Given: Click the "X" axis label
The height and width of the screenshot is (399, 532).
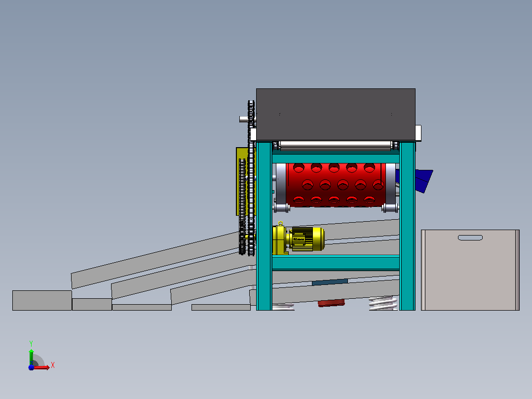Looking at the screenshot, I should point(53,365).
